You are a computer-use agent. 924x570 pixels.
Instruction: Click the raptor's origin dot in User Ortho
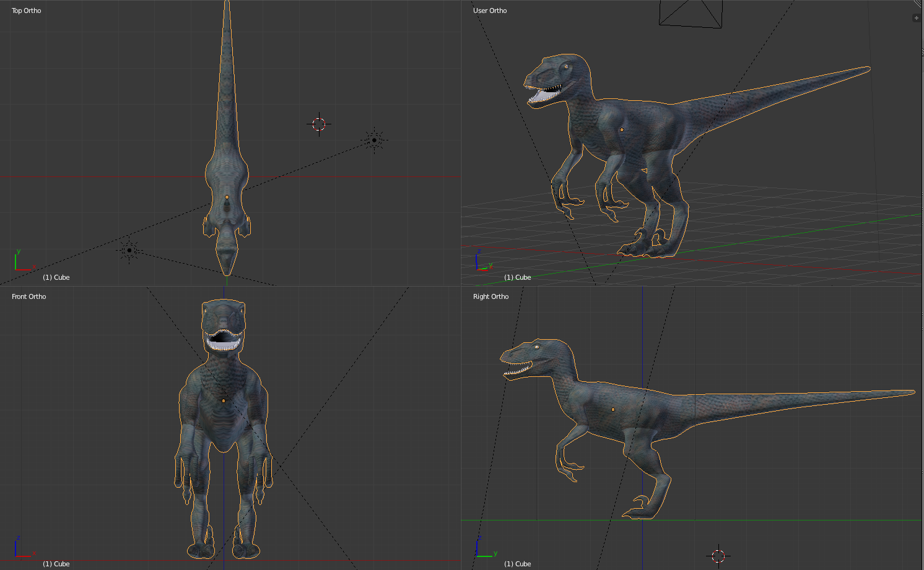(621, 130)
